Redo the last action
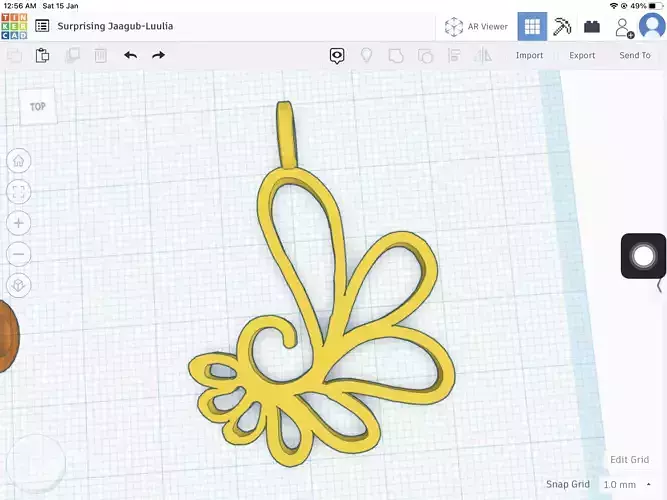Image resolution: width=667 pixels, height=500 pixels. click(x=158, y=55)
